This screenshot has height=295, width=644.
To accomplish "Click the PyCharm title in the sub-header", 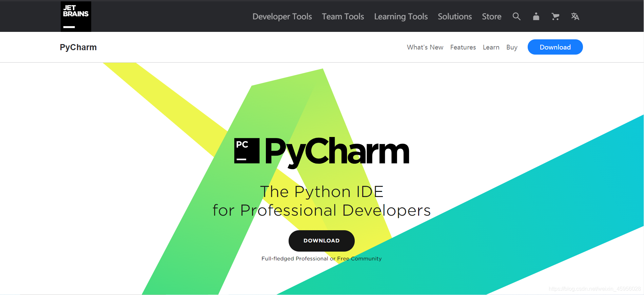I will pyautogui.click(x=78, y=47).
